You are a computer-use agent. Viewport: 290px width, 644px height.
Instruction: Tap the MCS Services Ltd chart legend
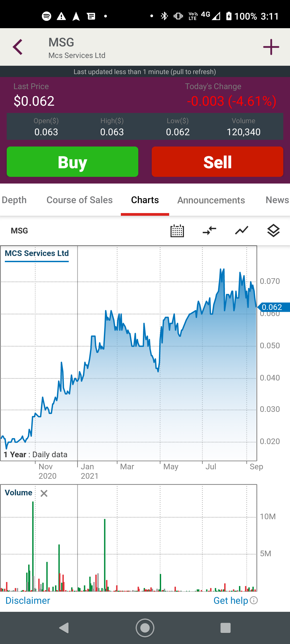click(37, 253)
